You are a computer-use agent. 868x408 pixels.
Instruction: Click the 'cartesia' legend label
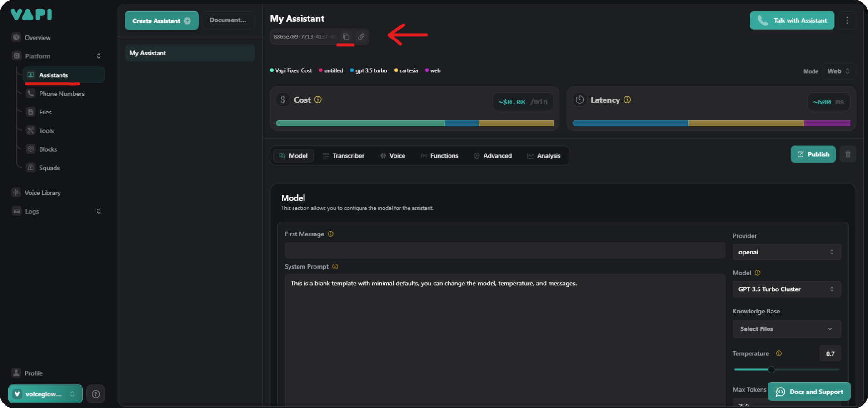409,70
